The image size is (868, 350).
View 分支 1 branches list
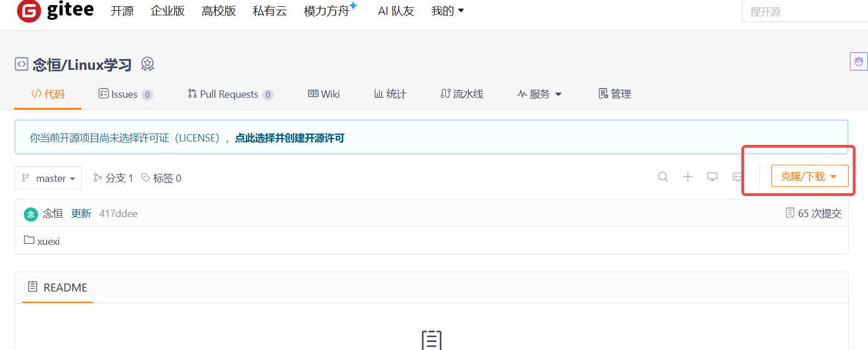(x=113, y=178)
